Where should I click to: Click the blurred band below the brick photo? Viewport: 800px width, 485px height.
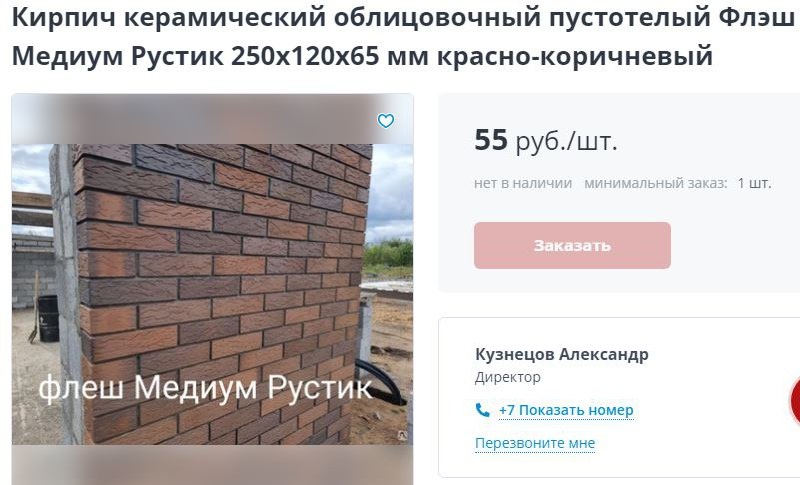pyautogui.click(x=212, y=465)
